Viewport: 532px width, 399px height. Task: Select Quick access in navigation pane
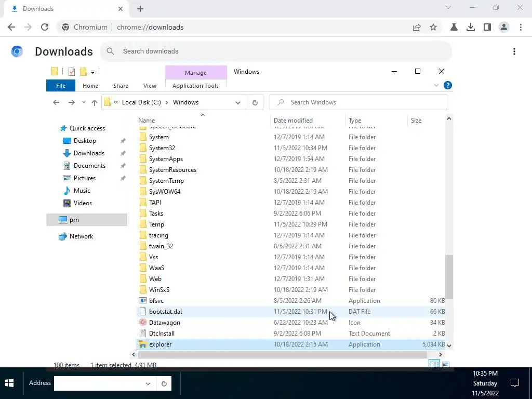(87, 128)
